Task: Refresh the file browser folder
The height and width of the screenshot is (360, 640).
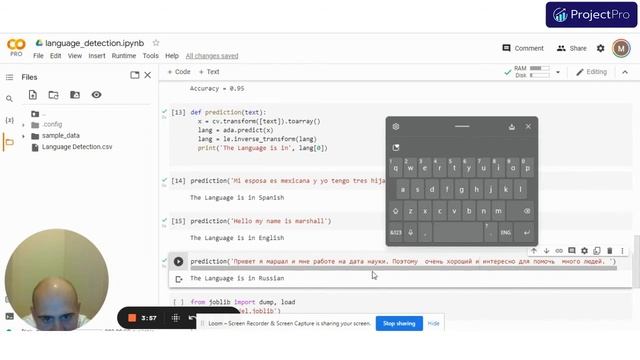Action: coord(53,95)
